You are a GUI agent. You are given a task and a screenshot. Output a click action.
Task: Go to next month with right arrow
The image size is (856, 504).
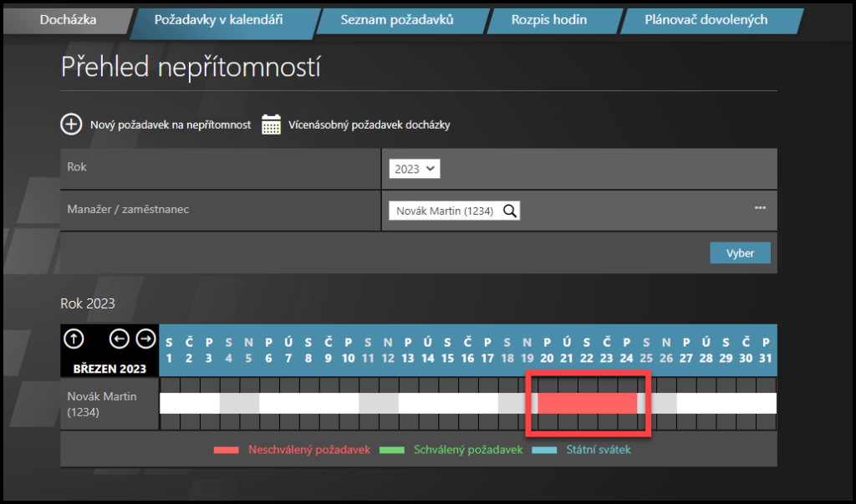[145, 339]
